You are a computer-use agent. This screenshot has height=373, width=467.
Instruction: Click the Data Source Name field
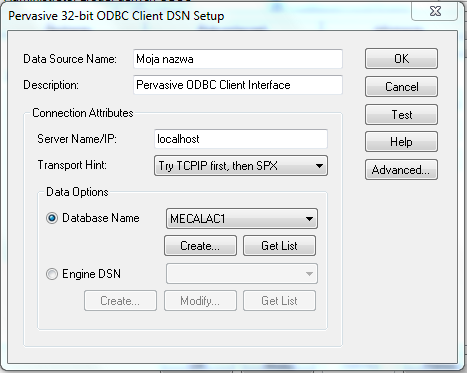click(x=238, y=59)
